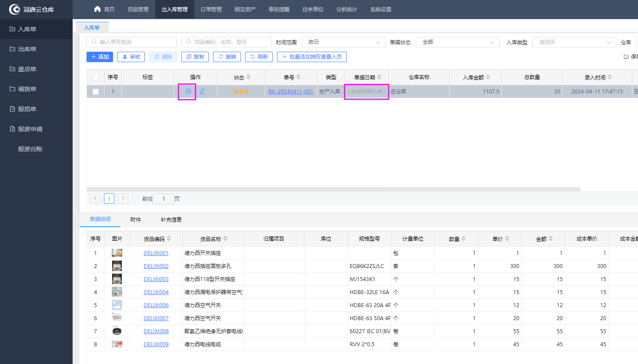Sort by 入库金额 column arrows
The height and width of the screenshot is (364, 638).
[488, 77]
